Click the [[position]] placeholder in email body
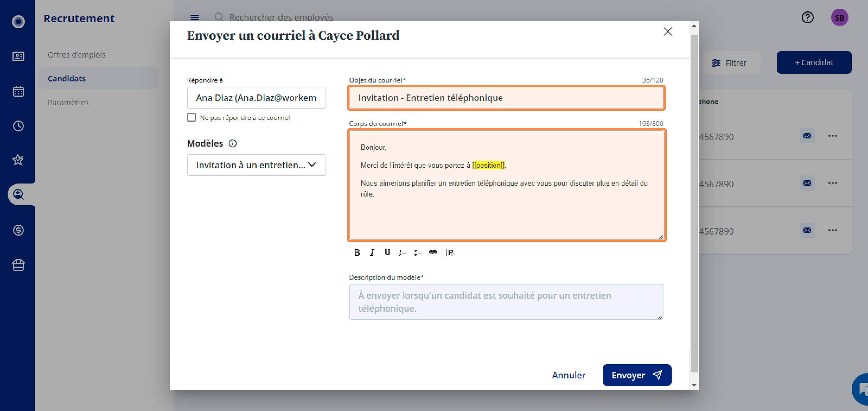 point(488,165)
